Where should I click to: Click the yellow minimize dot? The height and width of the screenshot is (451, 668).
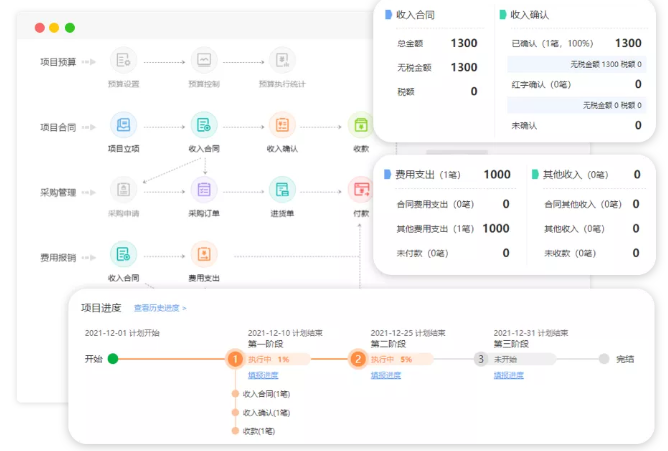coord(54,28)
